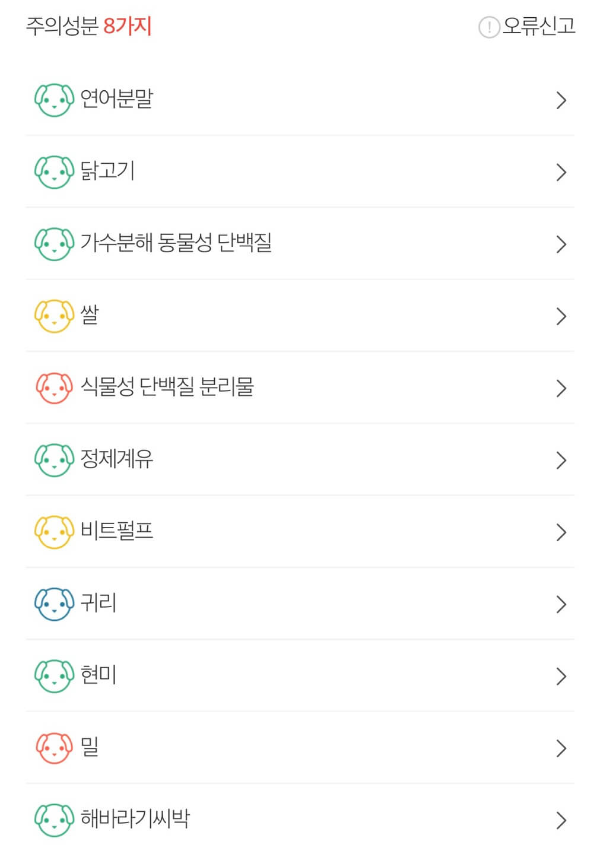Viewport: 600px width, 854px height.
Task: Click the red dog icon beside 밀
Action: (52, 748)
